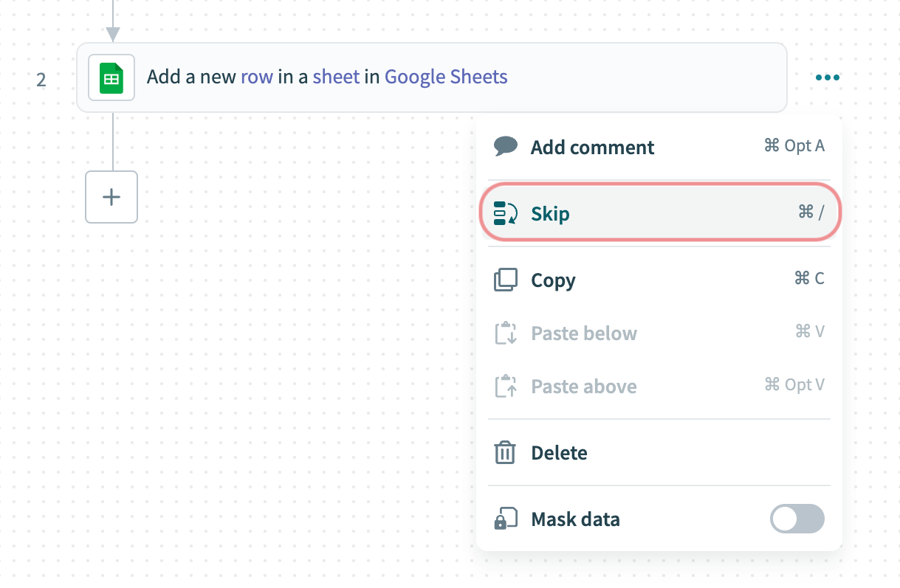Click the Skip step arrow icon

506,213
